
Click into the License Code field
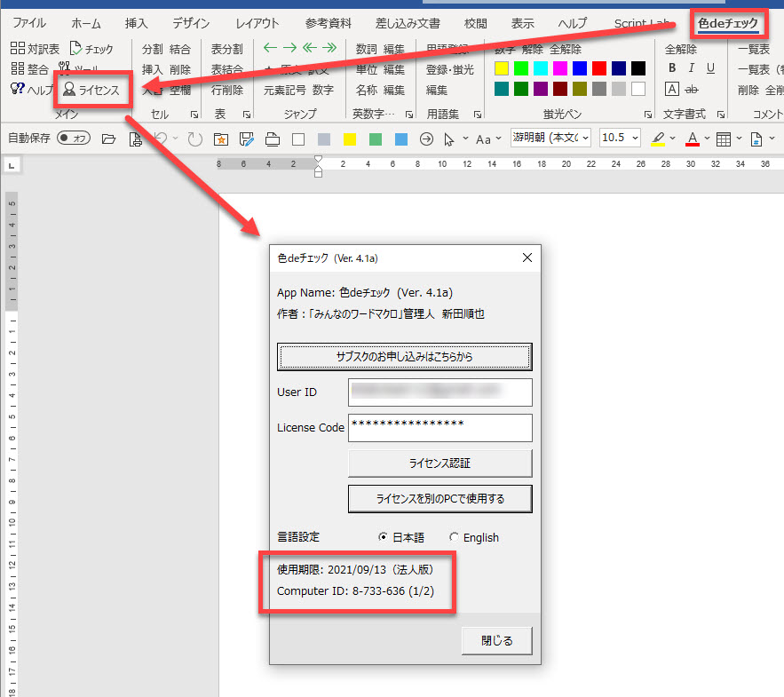(x=440, y=428)
